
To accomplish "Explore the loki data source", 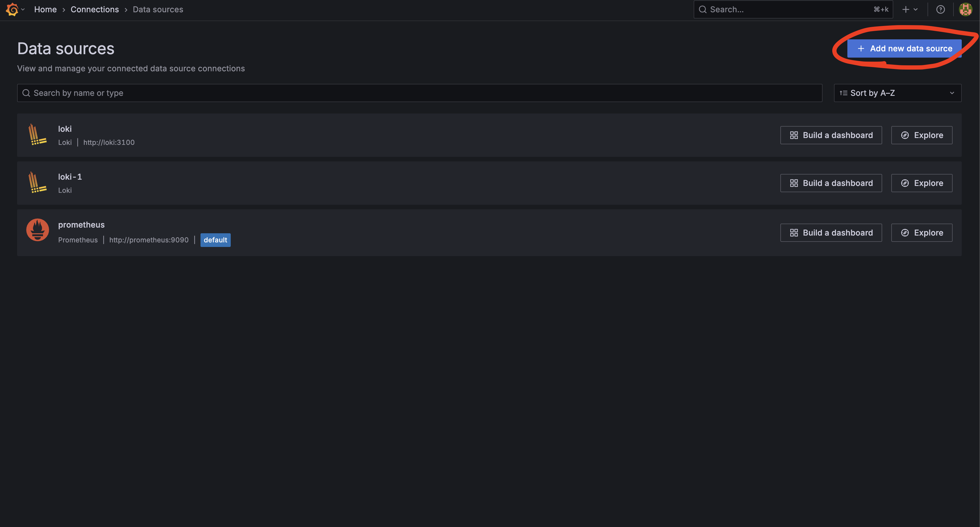I will point(922,135).
